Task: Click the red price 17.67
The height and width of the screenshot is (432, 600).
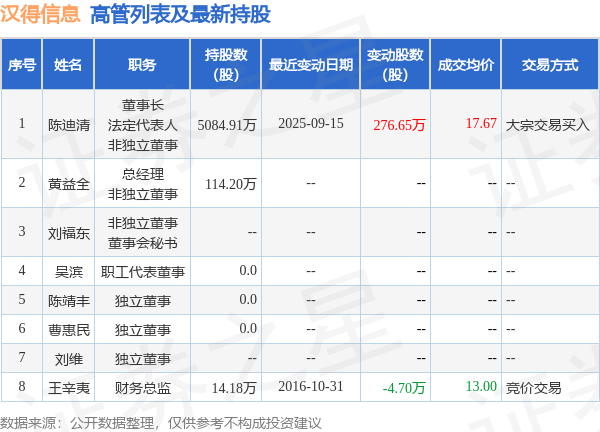Action: point(481,123)
